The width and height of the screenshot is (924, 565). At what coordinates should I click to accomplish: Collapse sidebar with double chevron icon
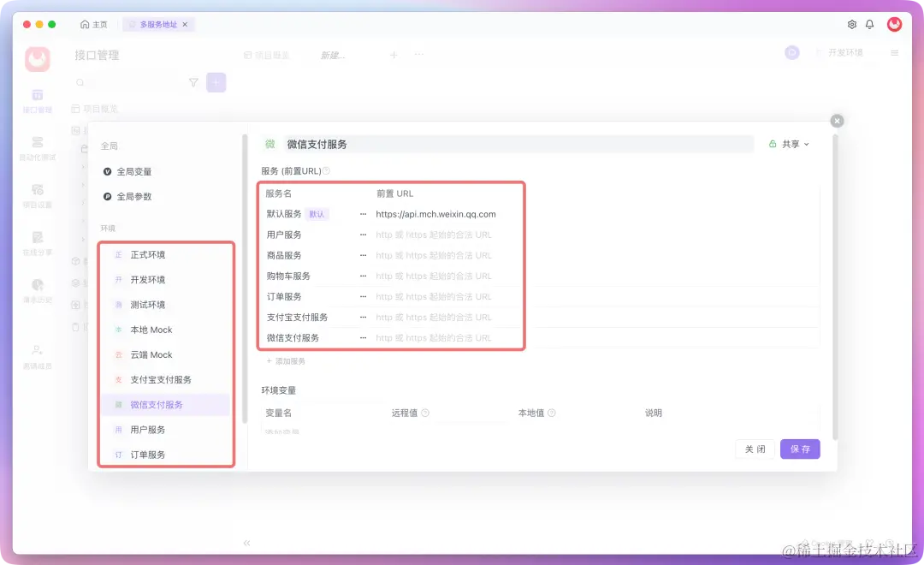coord(247,543)
